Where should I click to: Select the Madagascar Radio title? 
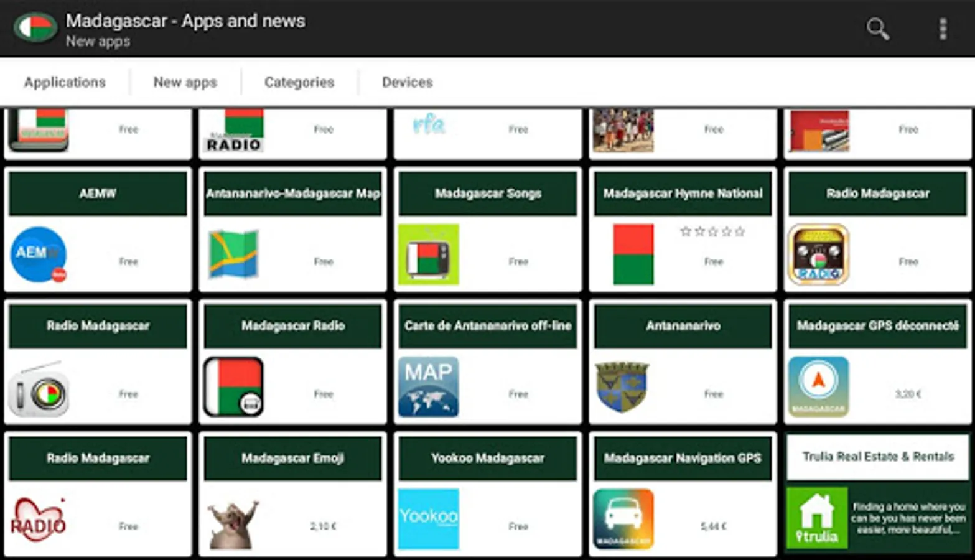tap(292, 325)
